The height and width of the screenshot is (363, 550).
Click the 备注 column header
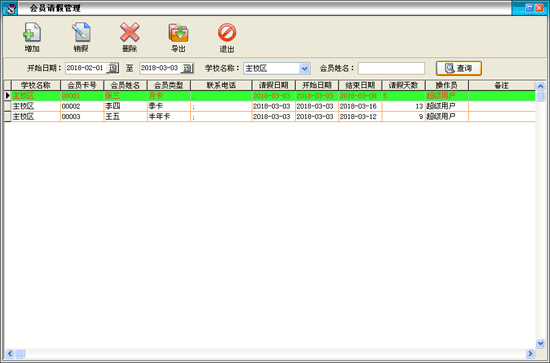coord(502,85)
